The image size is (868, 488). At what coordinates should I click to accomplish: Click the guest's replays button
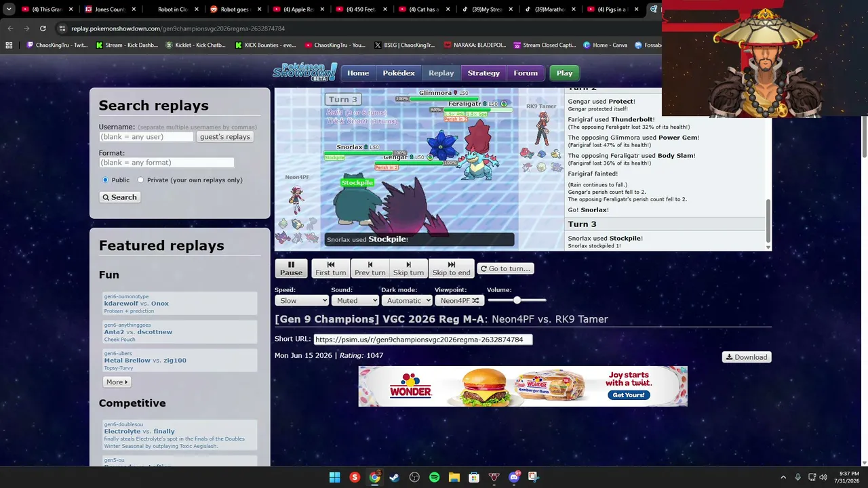pyautogui.click(x=225, y=137)
